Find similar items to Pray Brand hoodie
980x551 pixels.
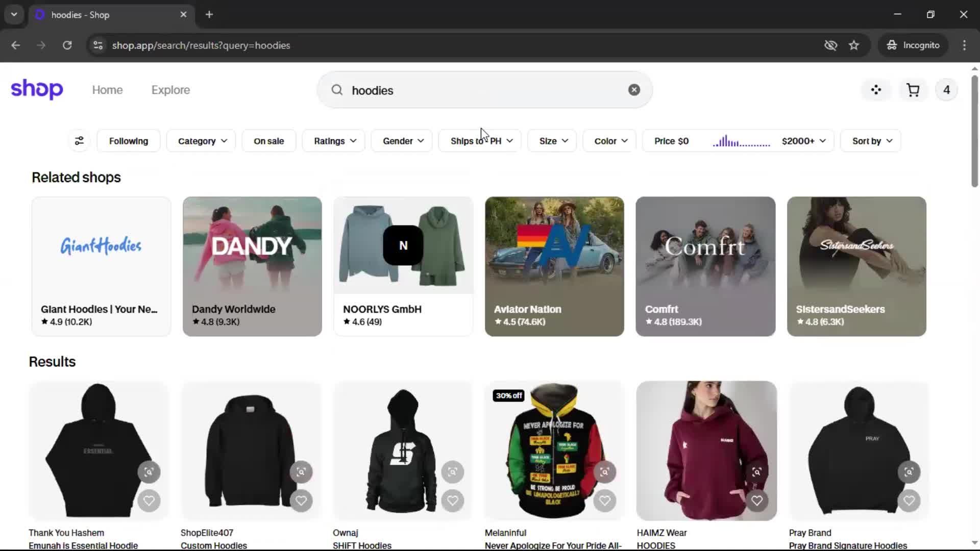[909, 472]
